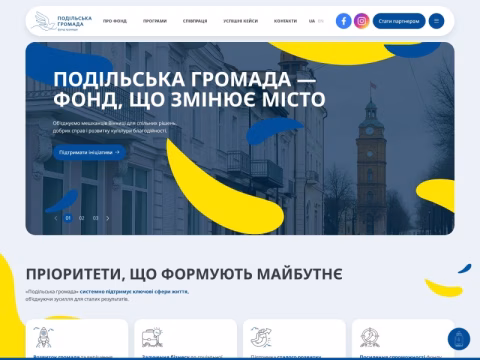Image resolution: width=480 pixels, height=360 pixels.
Task: Click the Підтримати ініціативи button
Action: pyautogui.click(x=89, y=152)
